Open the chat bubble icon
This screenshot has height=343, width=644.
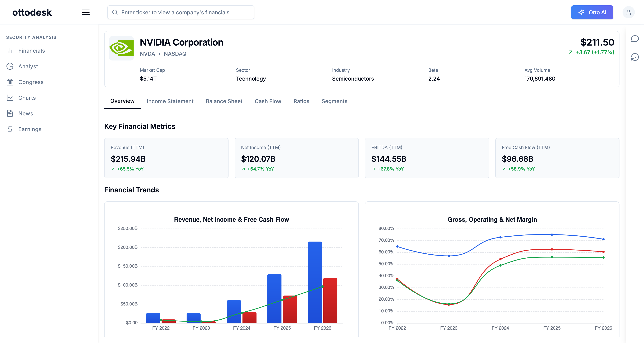635,39
